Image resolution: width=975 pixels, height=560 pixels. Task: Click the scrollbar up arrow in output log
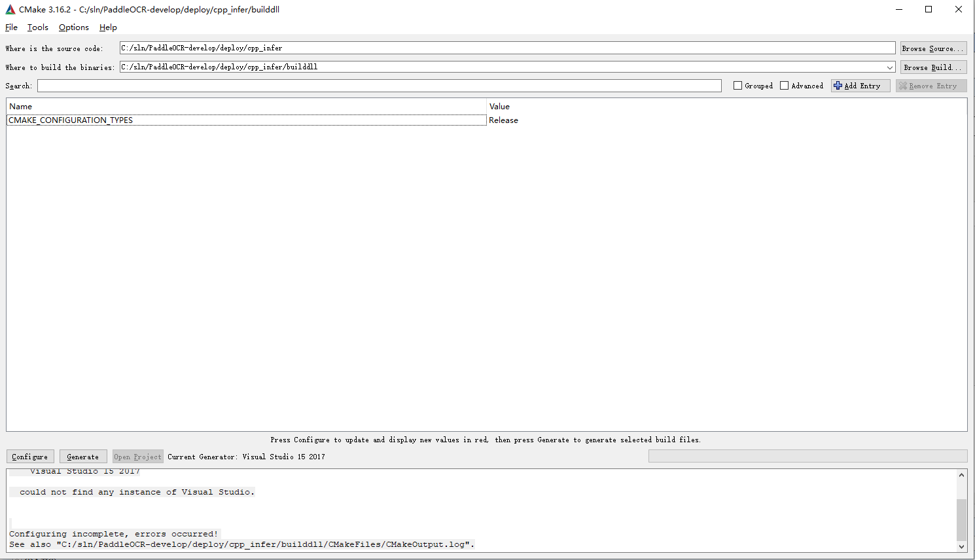962,474
